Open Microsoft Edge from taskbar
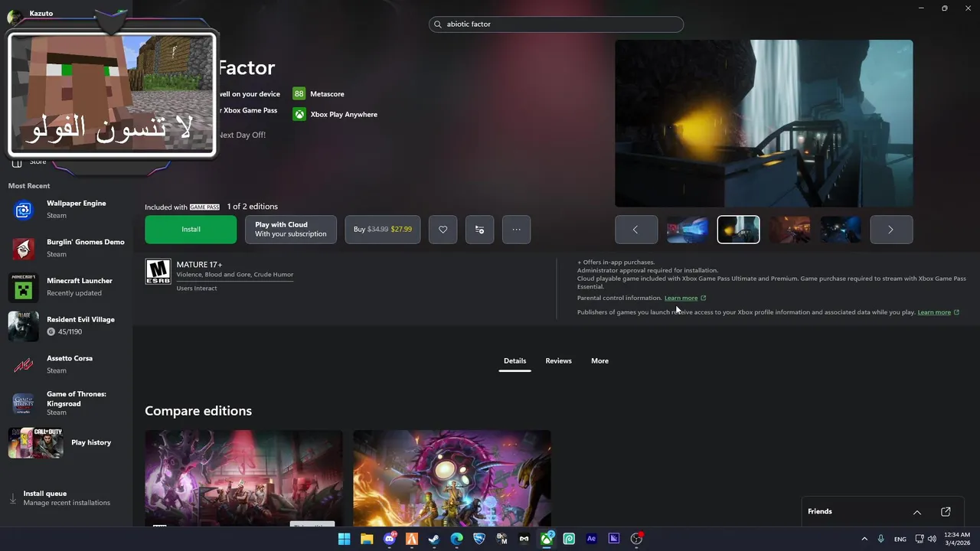980x551 pixels. 457,539
